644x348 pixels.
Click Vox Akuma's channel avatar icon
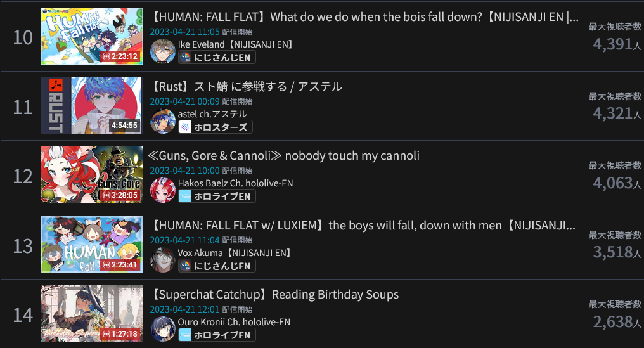162,260
